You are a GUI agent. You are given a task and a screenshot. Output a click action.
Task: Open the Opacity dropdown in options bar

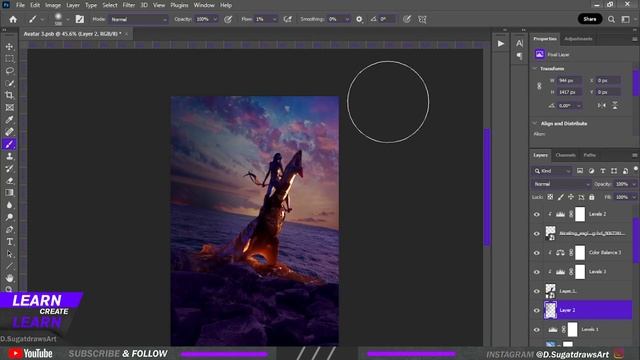pyautogui.click(x=215, y=19)
